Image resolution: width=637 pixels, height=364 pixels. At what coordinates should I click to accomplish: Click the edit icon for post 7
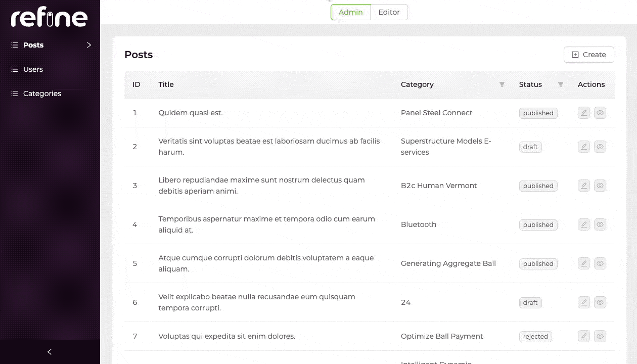584,336
